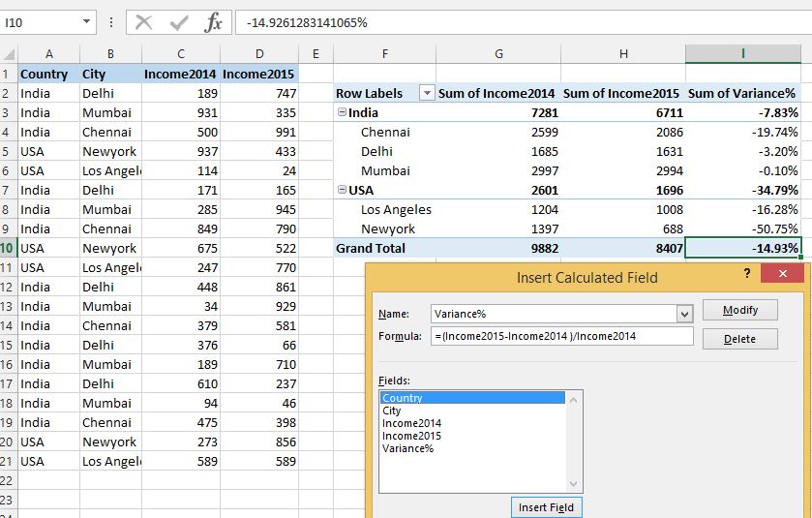Open the Row Labels filter dropdown

point(426,93)
